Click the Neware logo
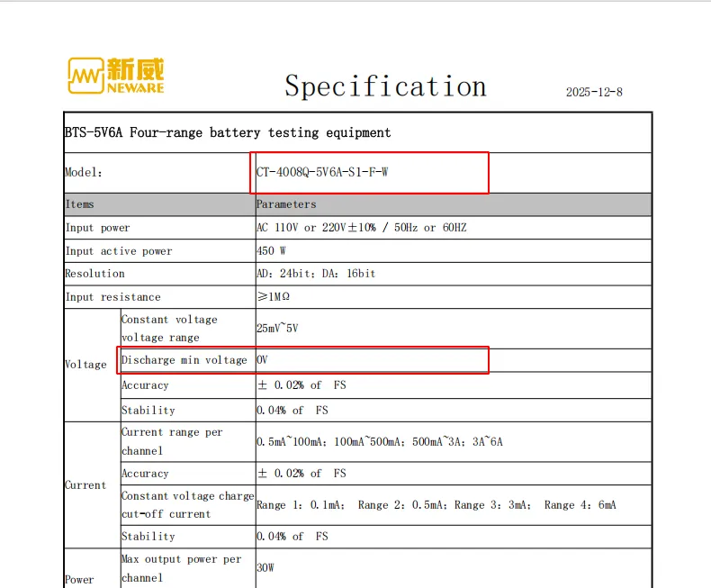Image resolution: width=711 pixels, height=588 pixels. tap(116, 76)
